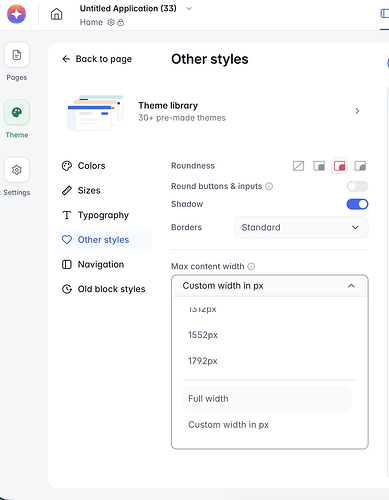Go to the home icon
Viewport: 389px width, 500px height.
[56, 14]
